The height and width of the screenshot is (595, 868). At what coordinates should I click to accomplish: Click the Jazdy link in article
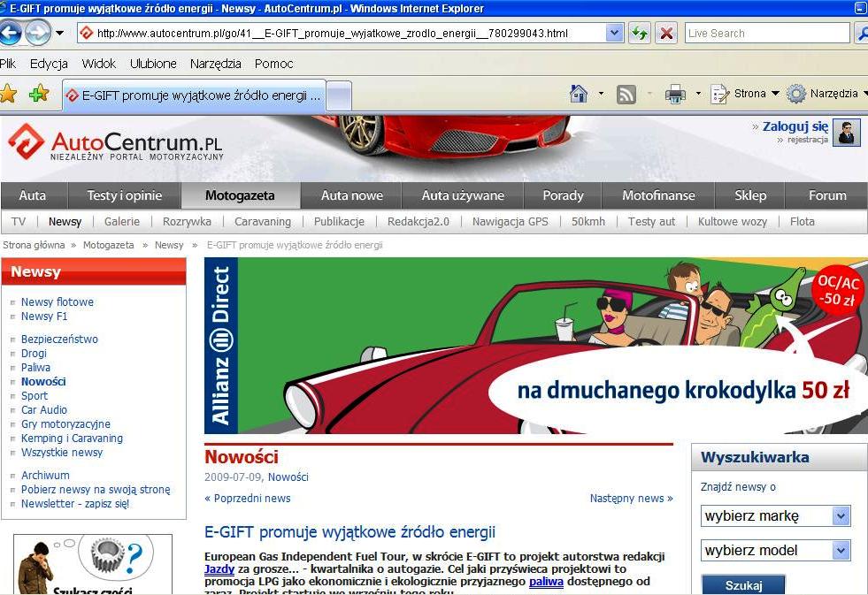click(x=219, y=569)
